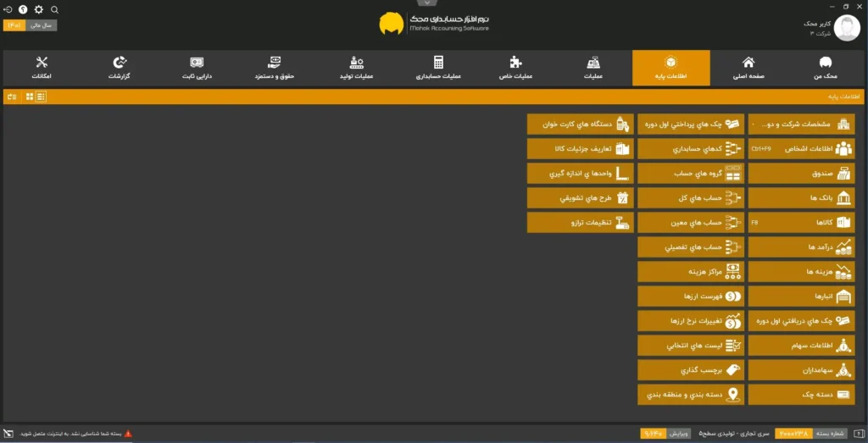Screen dimensions: 868x443
Task: Open the بانک ها (Banks) item
Action: [x=801, y=198]
